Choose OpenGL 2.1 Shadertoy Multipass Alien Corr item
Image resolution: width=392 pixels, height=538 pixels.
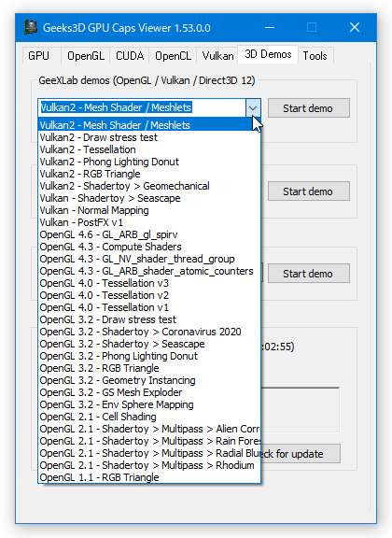[149, 429]
